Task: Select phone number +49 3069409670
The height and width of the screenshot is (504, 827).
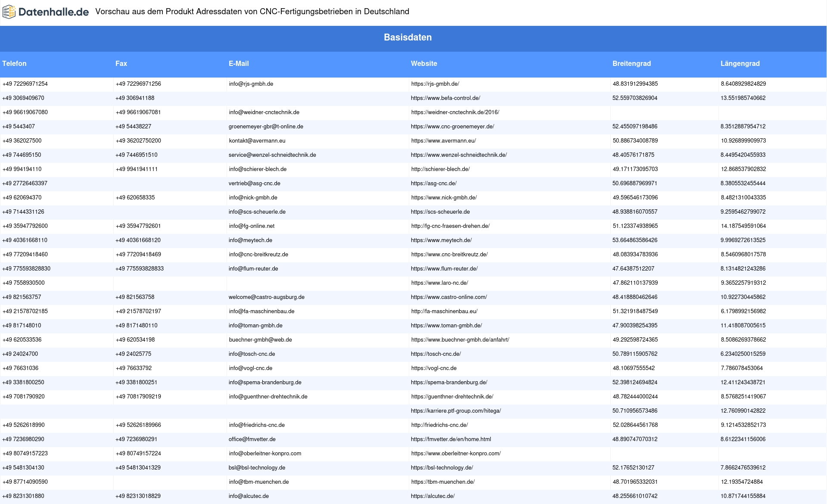Action: [x=23, y=98]
